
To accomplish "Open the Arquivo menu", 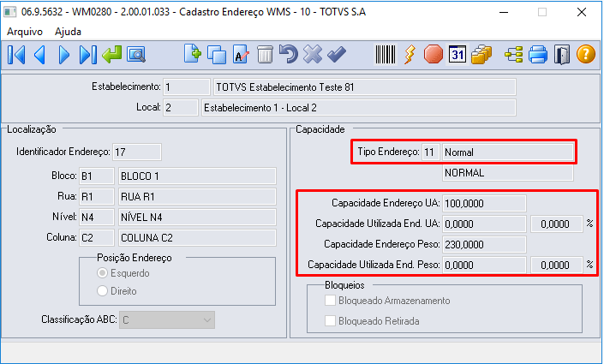I will click(x=25, y=32).
